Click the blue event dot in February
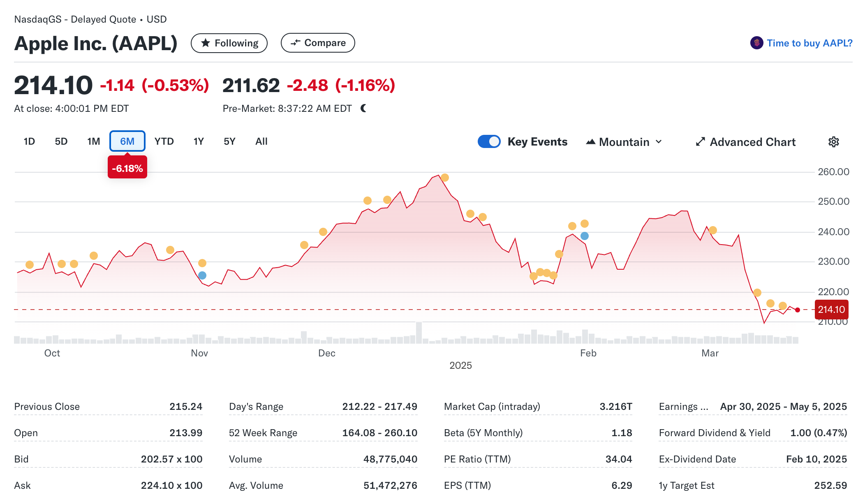 [x=584, y=236]
